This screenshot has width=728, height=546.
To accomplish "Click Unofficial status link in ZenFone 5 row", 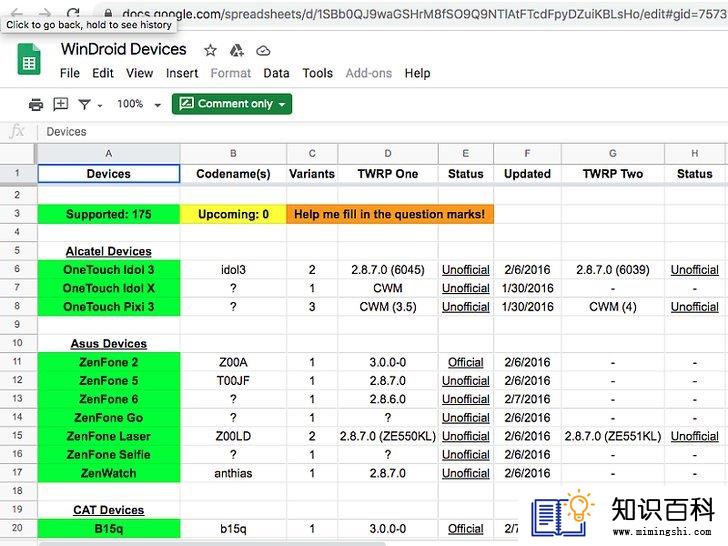I will (x=466, y=381).
